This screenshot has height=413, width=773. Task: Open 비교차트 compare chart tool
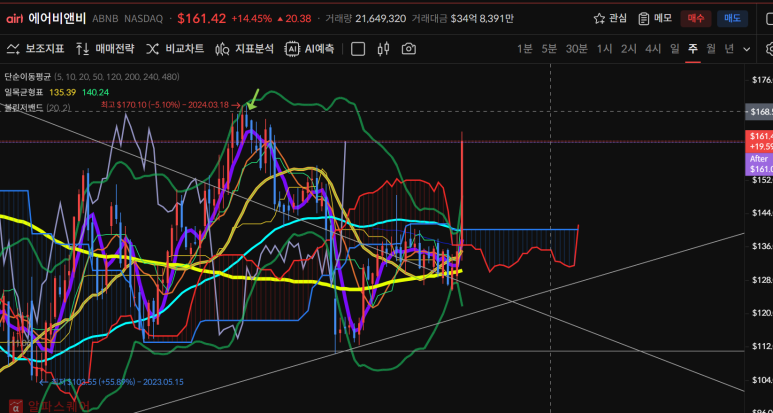click(175, 49)
